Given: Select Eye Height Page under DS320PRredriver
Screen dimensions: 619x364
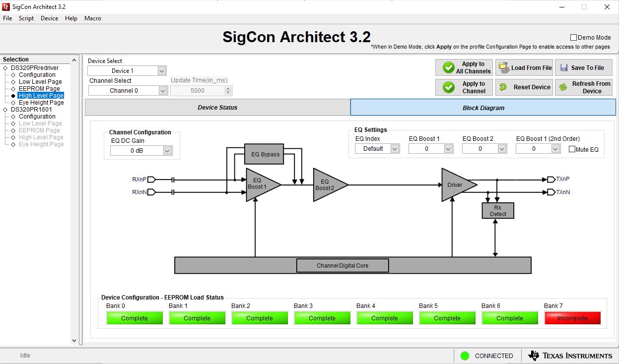Looking at the screenshot, I should [41, 103].
